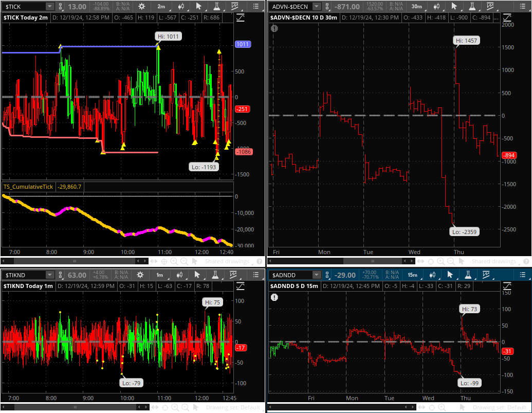Open list menu icon in $TIKND panel
This screenshot has height=413, width=532.
point(256,275)
